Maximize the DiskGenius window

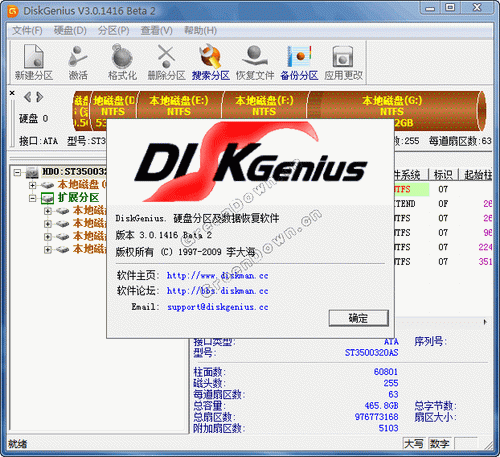click(450, 8)
